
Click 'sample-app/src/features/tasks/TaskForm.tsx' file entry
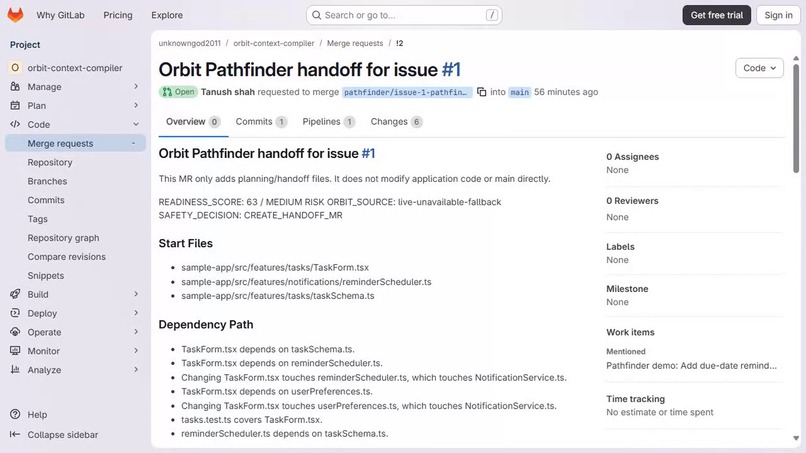click(275, 267)
